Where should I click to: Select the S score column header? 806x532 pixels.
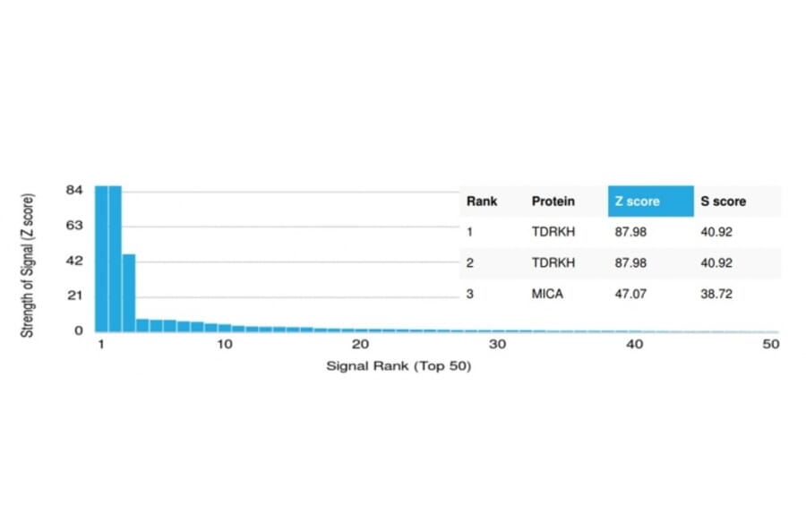click(x=724, y=202)
